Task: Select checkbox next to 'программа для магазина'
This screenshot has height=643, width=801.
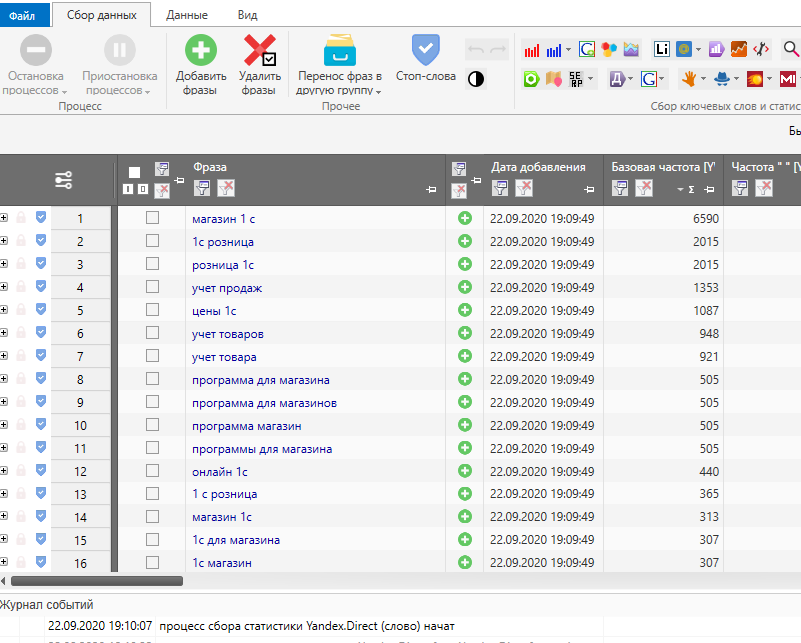Action: point(152,379)
